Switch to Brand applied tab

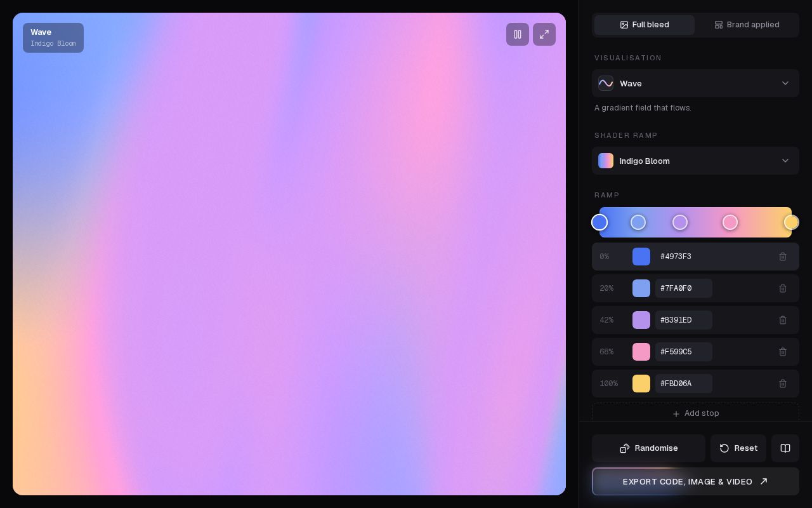(747, 25)
